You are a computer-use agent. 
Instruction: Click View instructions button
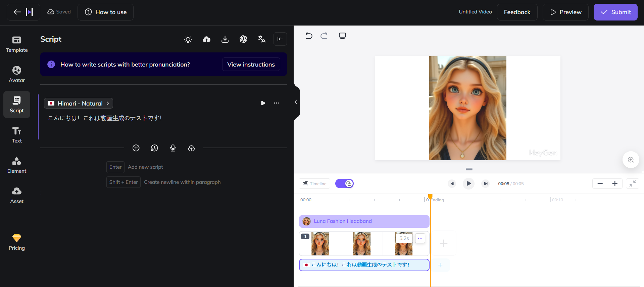click(251, 64)
